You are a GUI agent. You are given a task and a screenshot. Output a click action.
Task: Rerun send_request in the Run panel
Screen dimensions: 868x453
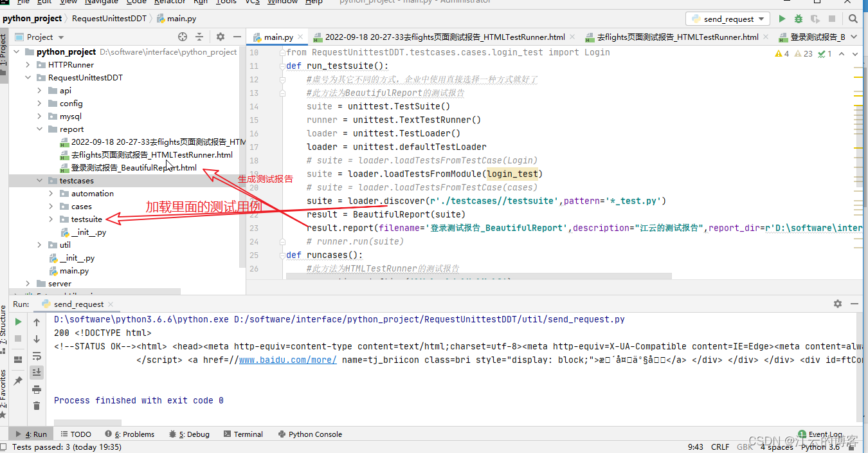click(18, 321)
